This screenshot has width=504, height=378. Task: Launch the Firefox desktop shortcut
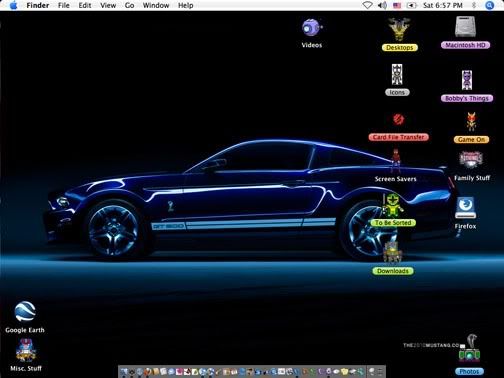point(465,208)
